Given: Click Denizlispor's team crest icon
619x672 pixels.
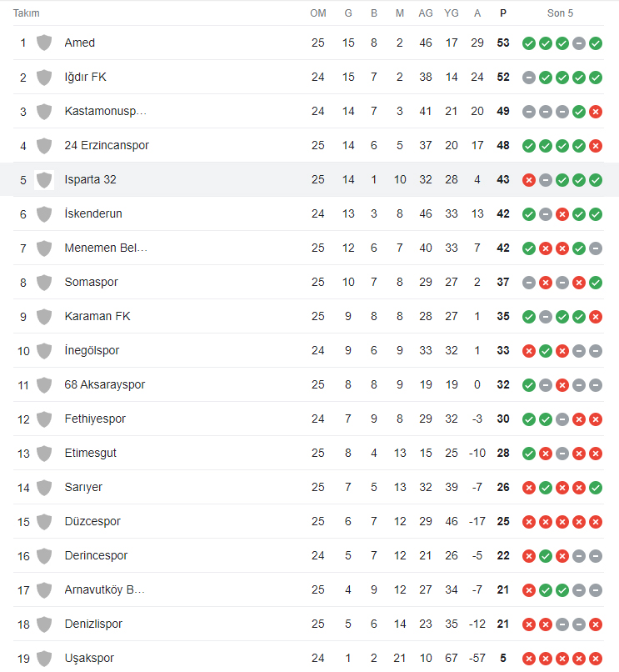Looking at the screenshot, I should (44, 624).
